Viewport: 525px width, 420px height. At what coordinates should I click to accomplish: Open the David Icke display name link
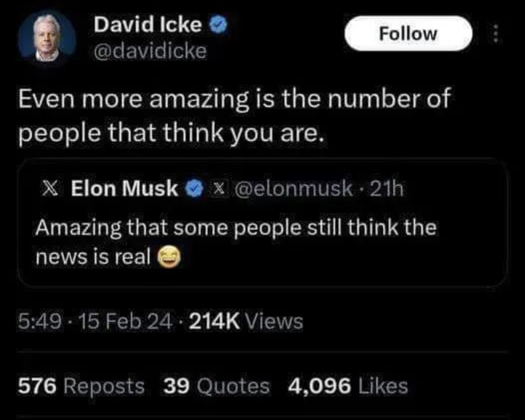pyautogui.click(x=148, y=25)
